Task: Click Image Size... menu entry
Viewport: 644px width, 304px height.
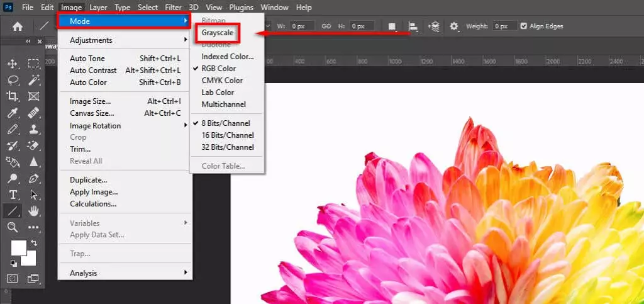Action: 91,101
